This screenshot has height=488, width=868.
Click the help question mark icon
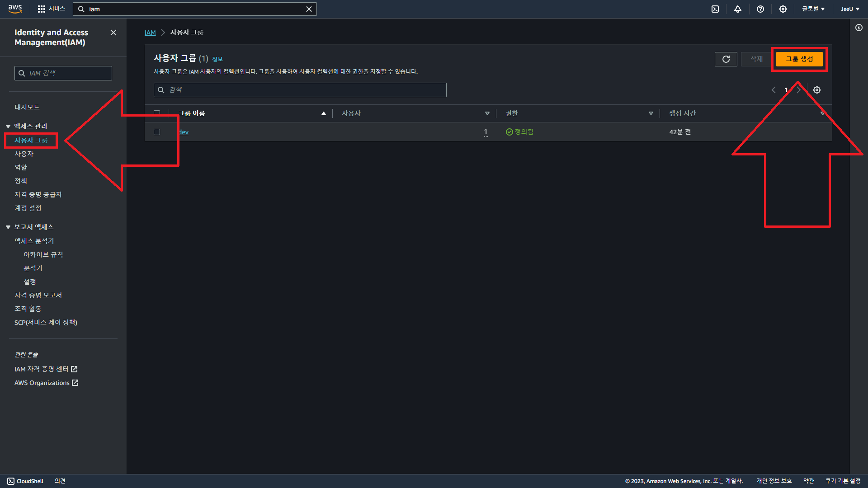(760, 9)
